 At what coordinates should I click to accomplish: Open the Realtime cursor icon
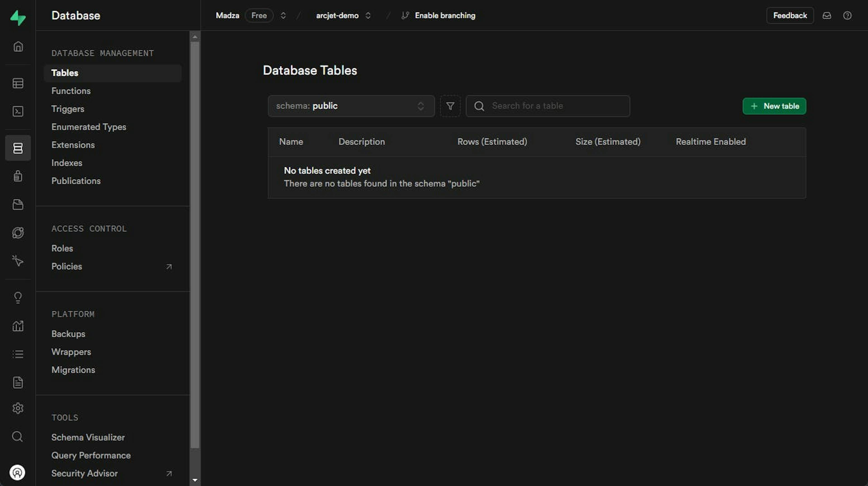[x=18, y=261]
